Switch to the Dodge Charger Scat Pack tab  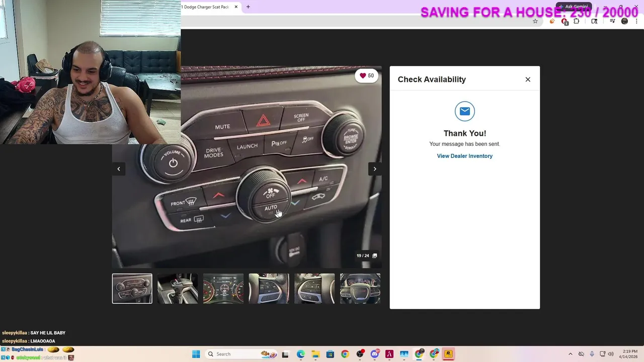tap(206, 7)
